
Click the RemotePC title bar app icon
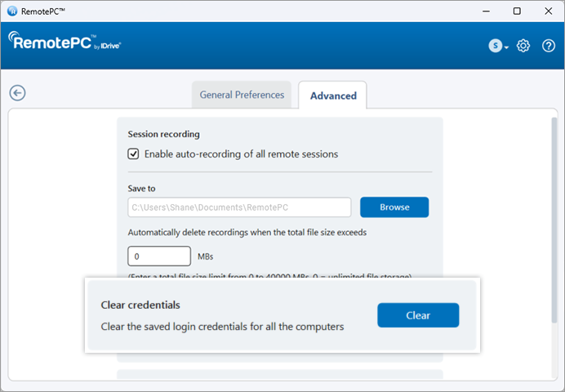(x=12, y=11)
